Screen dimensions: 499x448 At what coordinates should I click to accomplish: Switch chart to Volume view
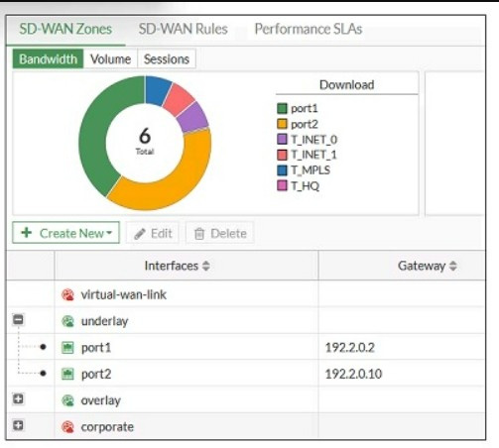coord(110,59)
